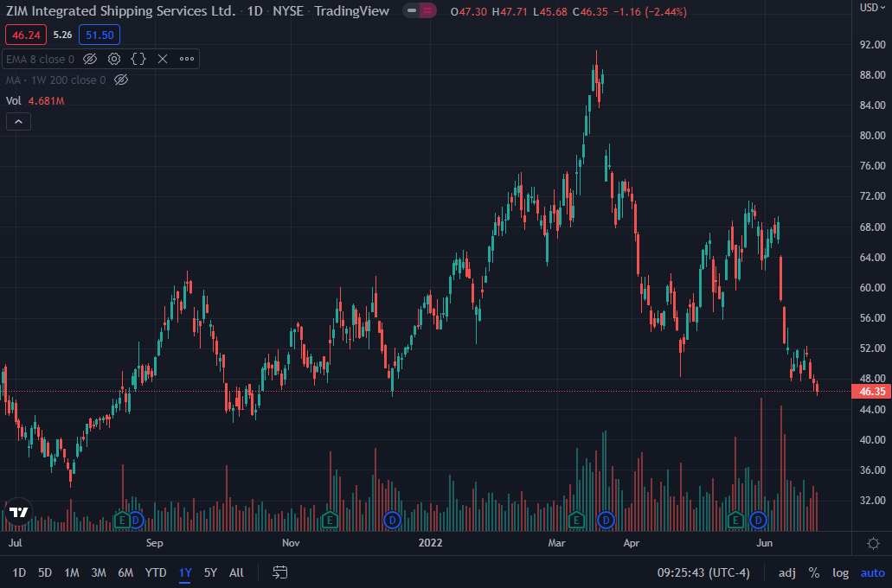Remove the EMA 8 indicator
Viewport: 892px width, 588px height.
tap(163, 59)
